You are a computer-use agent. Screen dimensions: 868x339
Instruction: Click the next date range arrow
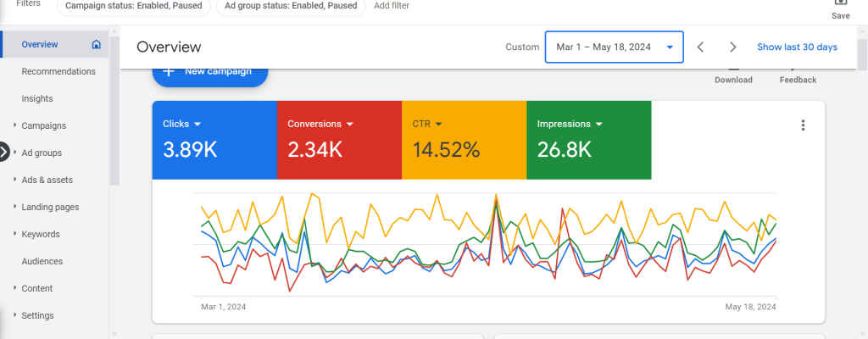733,47
